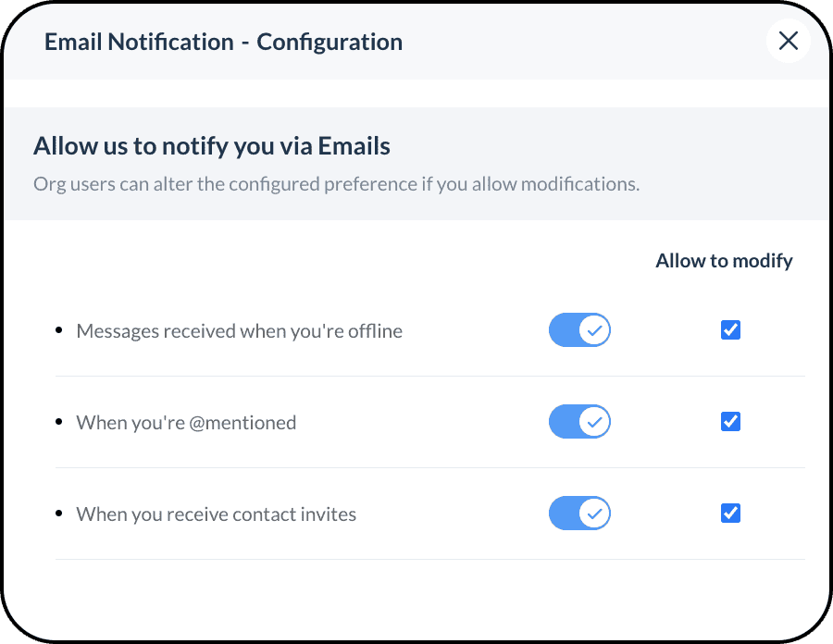Turn off the @mentioned email toggle
The height and width of the screenshot is (644, 833).
(x=579, y=422)
